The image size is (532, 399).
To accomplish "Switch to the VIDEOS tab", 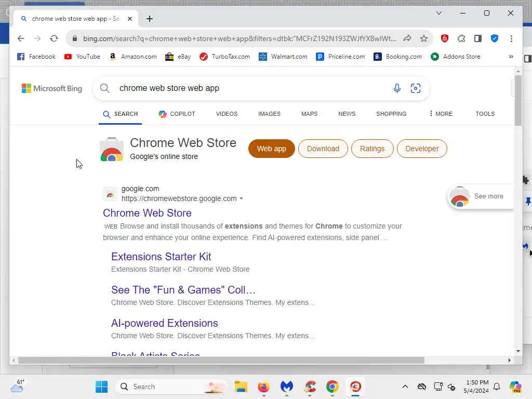I will [x=227, y=114].
